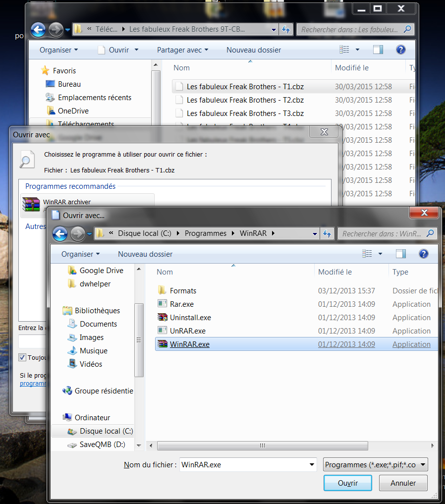Viewport: 445px width, 504px height.
Task: Expand the address bar history dropdown in front dialog
Action: pos(315,234)
